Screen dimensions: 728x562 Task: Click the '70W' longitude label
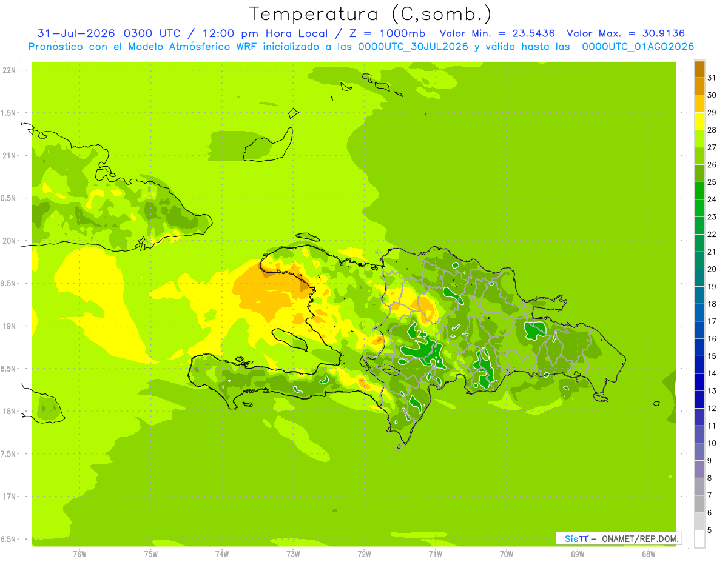tap(506, 554)
